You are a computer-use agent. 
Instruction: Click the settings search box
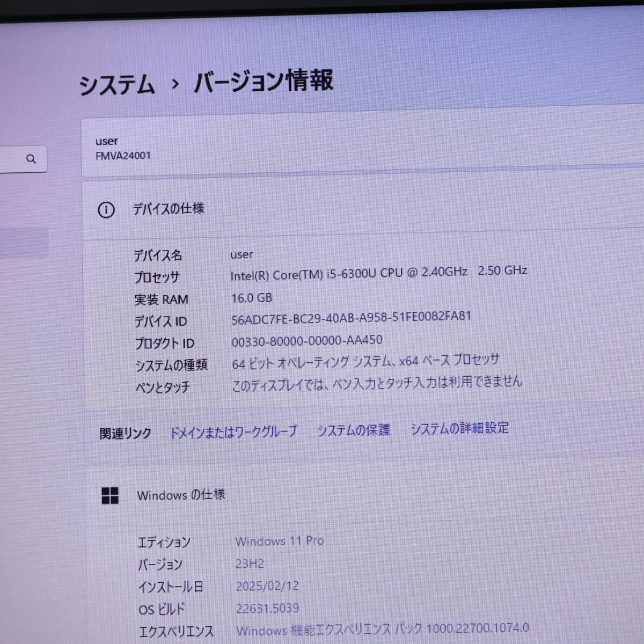[x=23, y=159]
